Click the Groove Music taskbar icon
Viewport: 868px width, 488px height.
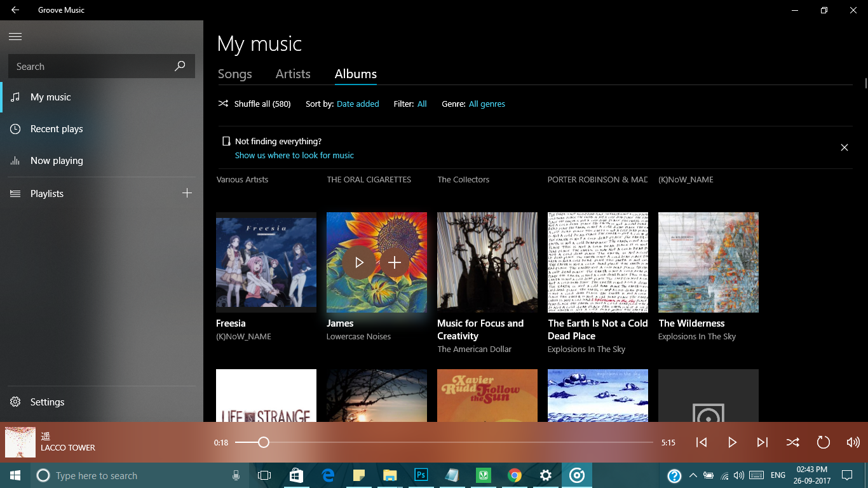(577, 475)
